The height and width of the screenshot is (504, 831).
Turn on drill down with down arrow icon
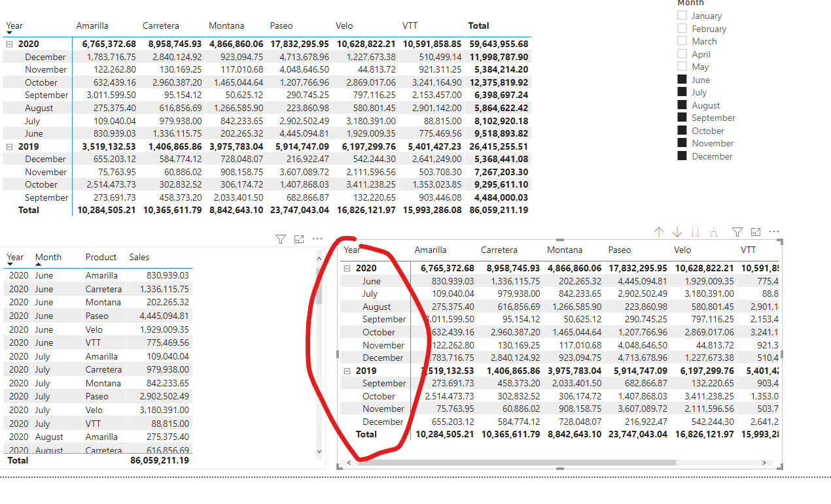[x=677, y=232]
